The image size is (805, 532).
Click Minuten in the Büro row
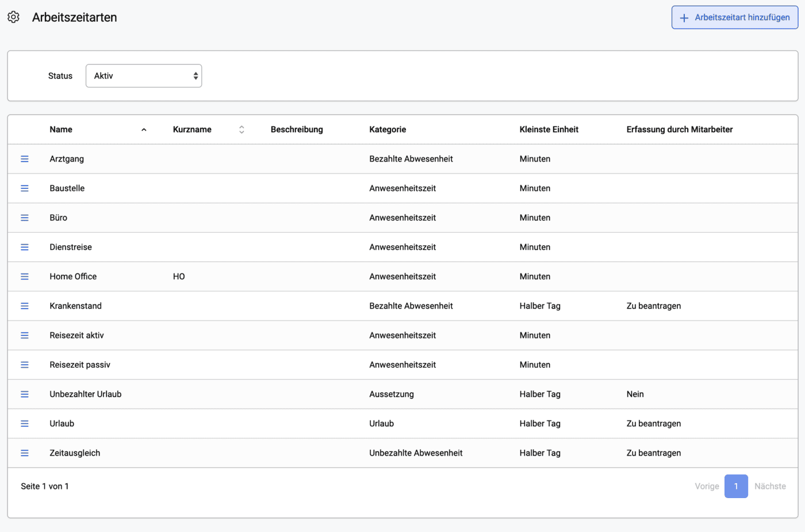tap(535, 218)
